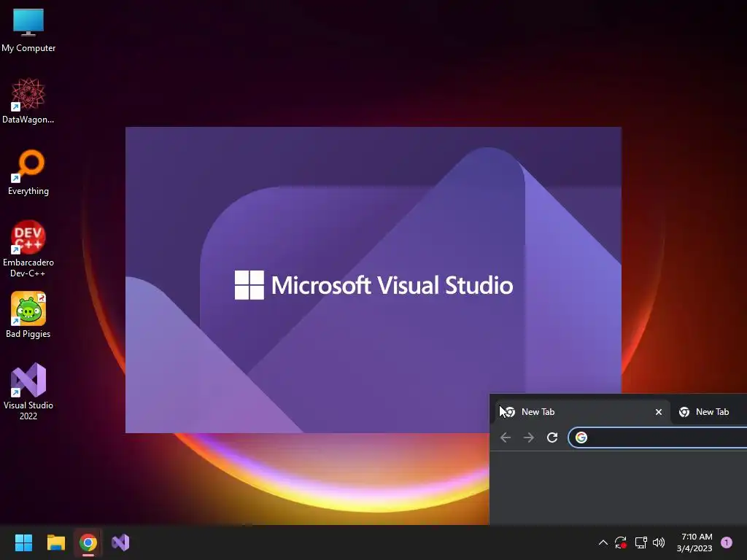Open the My Computer desktop icon
This screenshot has height=560, width=747.
coord(28,29)
